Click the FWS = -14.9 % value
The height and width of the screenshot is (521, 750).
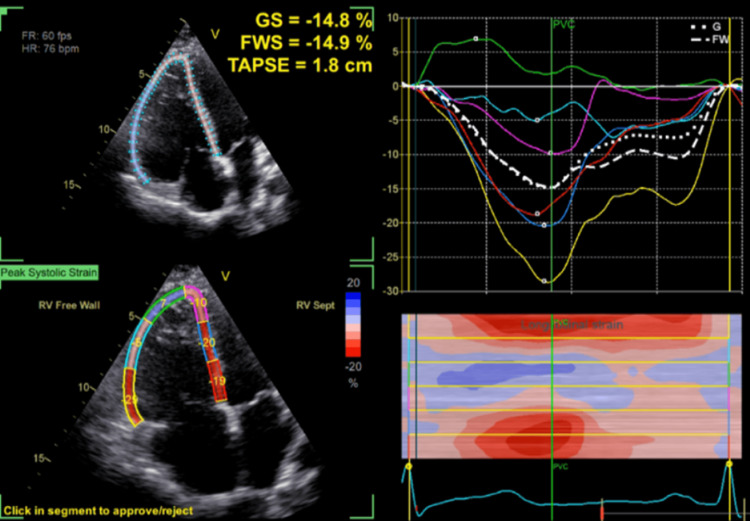point(307,43)
